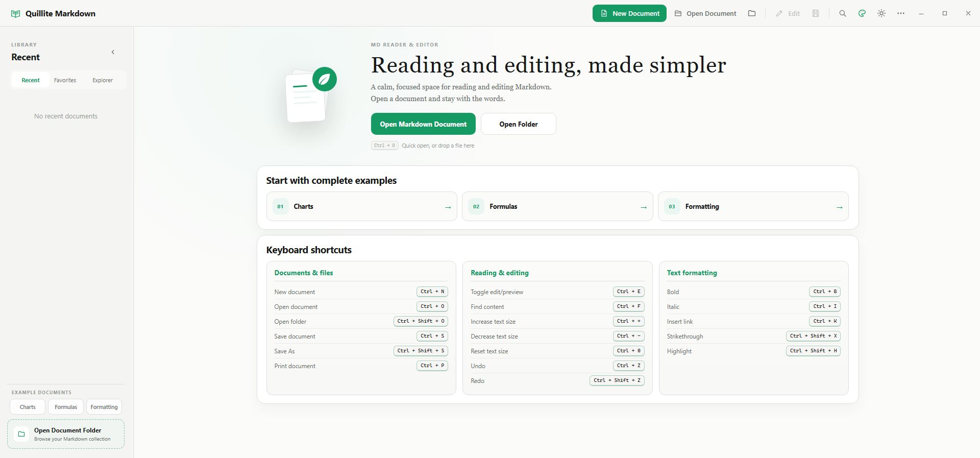Click the Ctrl + B badge for Bold
This screenshot has width=980, height=458.
point(825,292)
